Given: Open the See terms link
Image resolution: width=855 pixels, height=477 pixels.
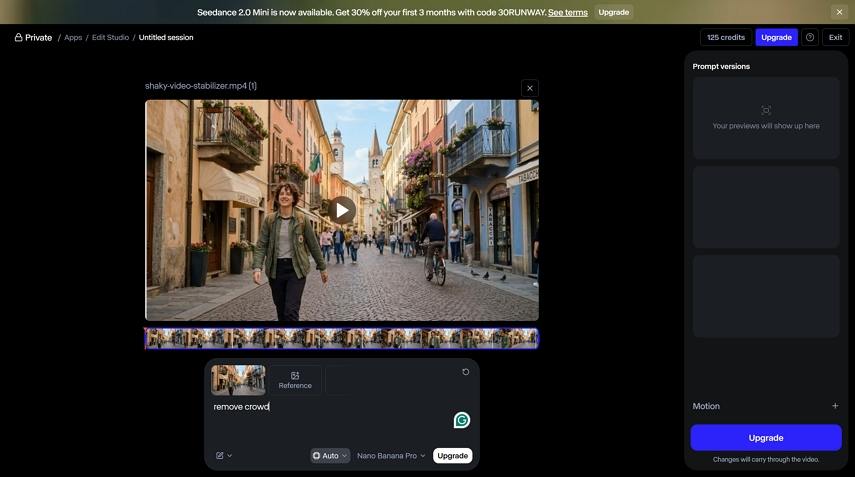Looking at the screenshot, I should 568,12.
